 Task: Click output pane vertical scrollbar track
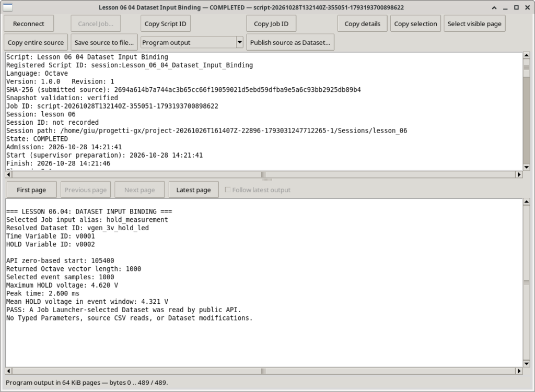click(527, 282)
